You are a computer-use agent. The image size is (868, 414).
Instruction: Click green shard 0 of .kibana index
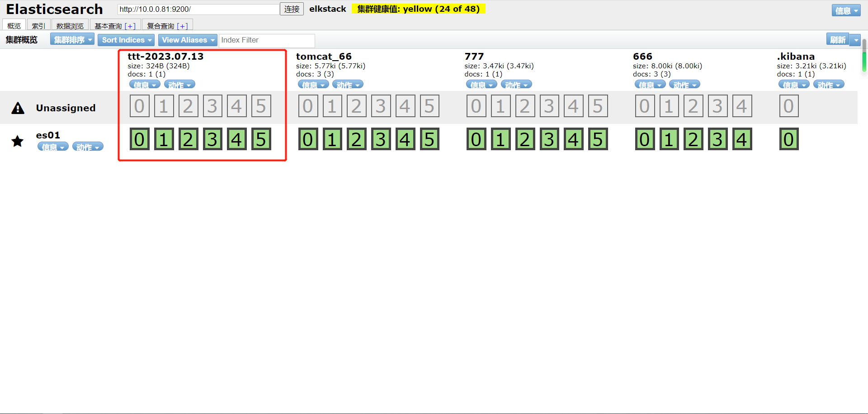789,139
